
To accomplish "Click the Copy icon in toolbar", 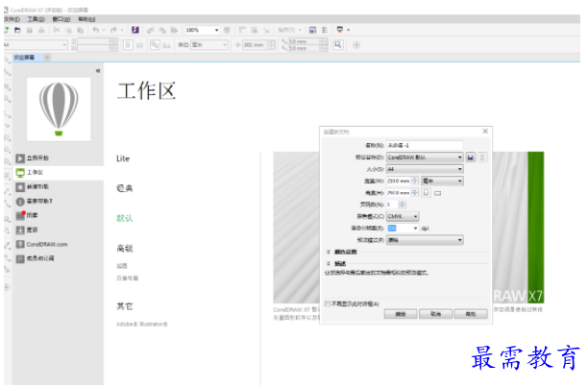I will click(68, 30).
